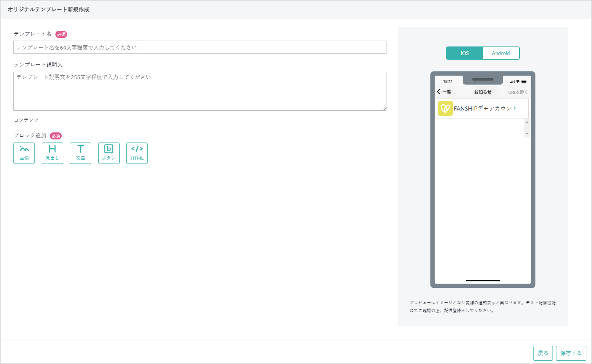Click the preview scrollbar up arrow

tap(527, 122)
